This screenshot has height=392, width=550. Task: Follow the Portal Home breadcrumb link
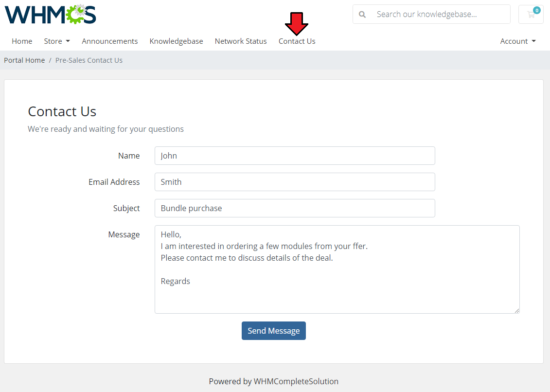click(x=24, y=60)
